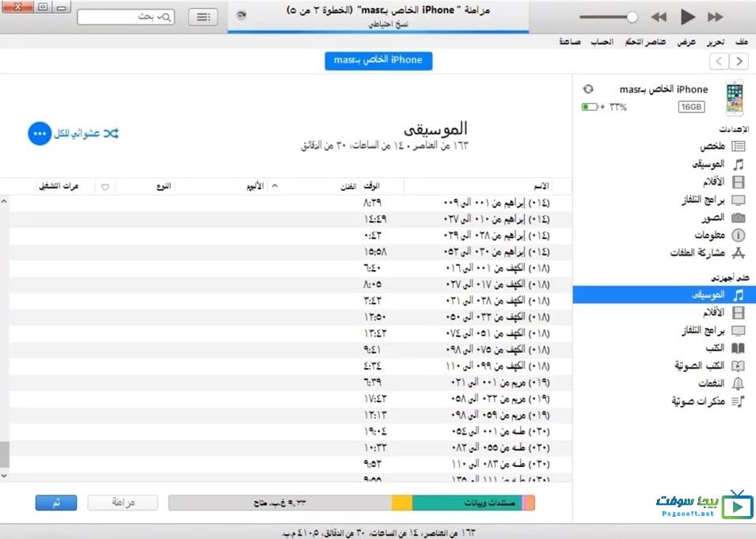Sort by الألبوم column header

pyautogui.click(x=255, y=186)
